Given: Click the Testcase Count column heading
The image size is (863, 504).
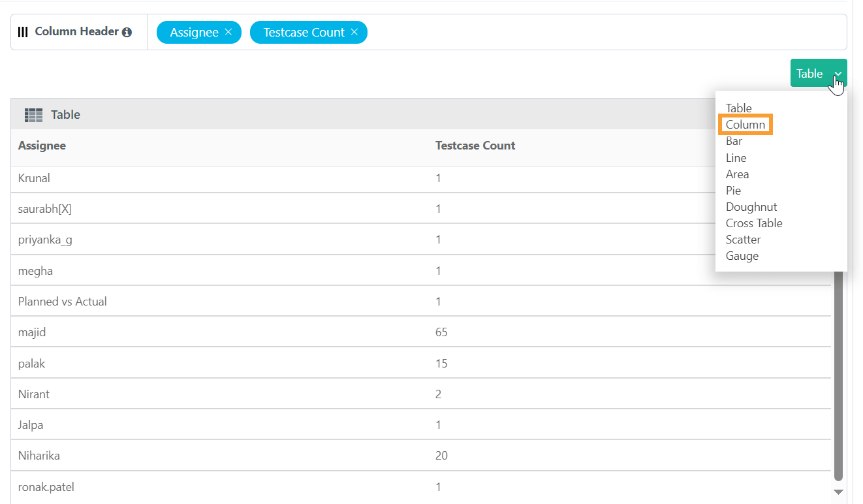Looking at the screenshot, I should click(475, 146).
